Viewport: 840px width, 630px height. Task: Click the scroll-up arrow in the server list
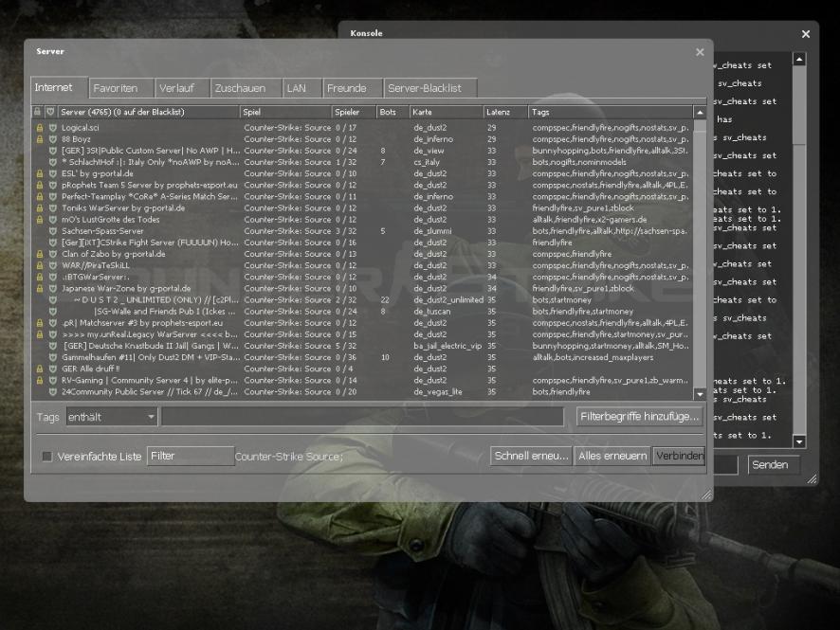tap(700, 113)
